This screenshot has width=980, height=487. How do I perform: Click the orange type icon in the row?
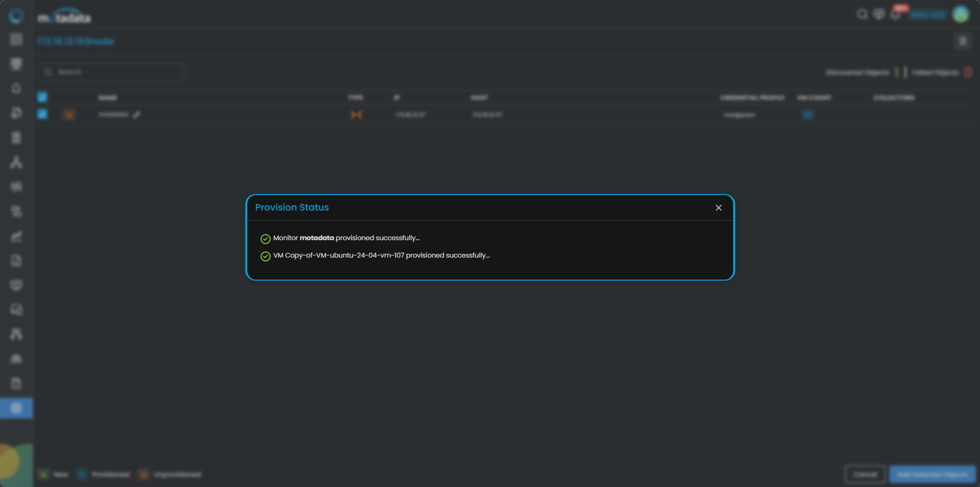click(x=356, y=115)
